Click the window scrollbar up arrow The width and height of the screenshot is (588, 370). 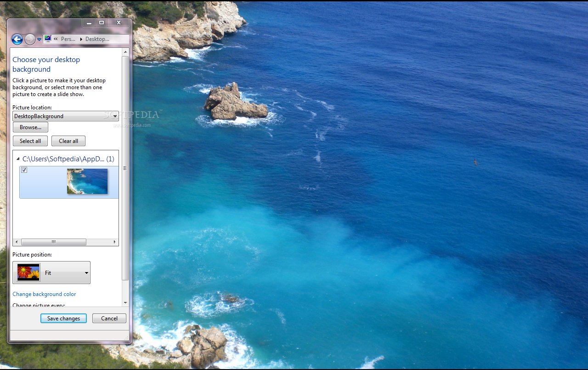(125, 52)
